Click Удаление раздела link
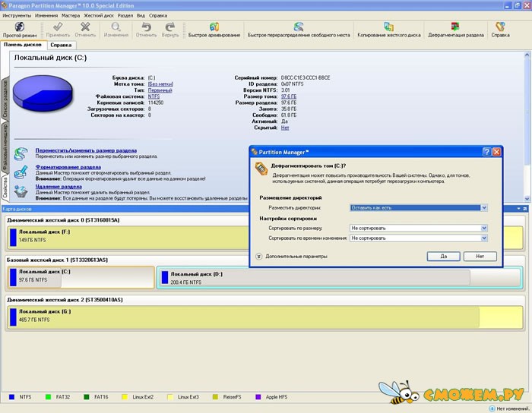 point(59,186)
